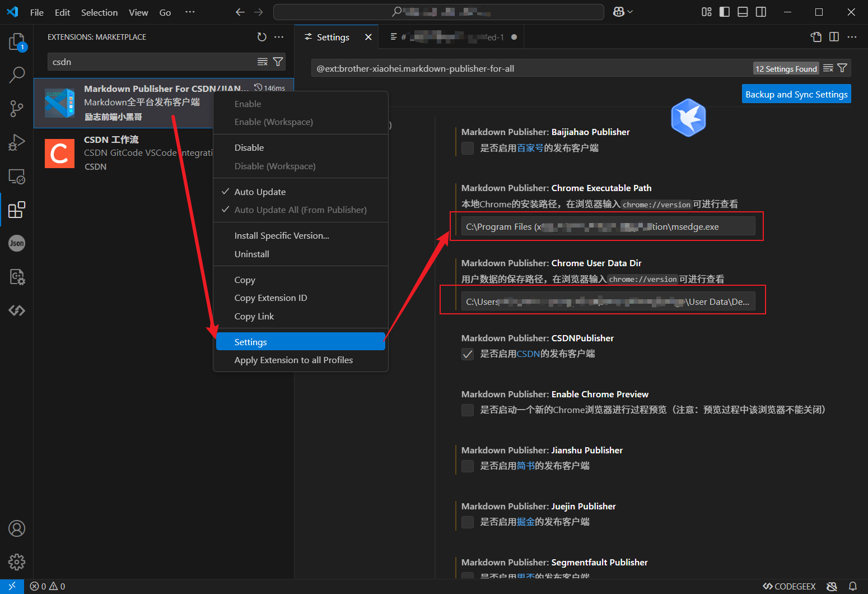Edit the Chrome User Data Dir field

[x=608, y=301]
